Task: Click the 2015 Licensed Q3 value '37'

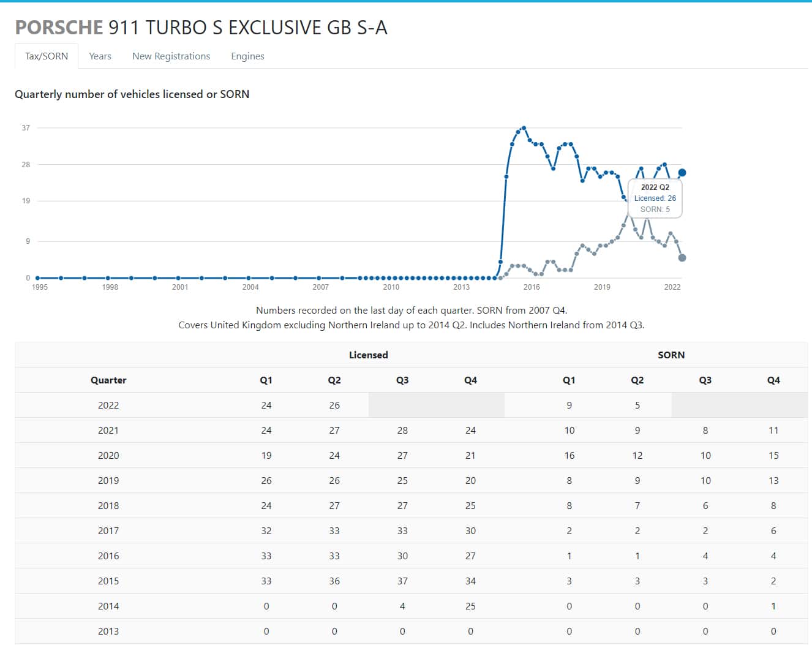Action: tap(402, 581)
